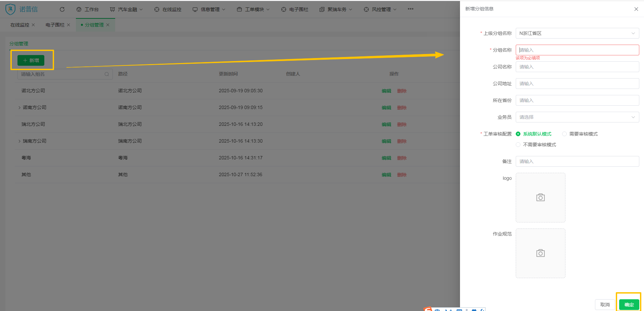This screenshot has height=311, width=644.
Task: Select 系统默认模式 radio option
Action: coord(518,134)
